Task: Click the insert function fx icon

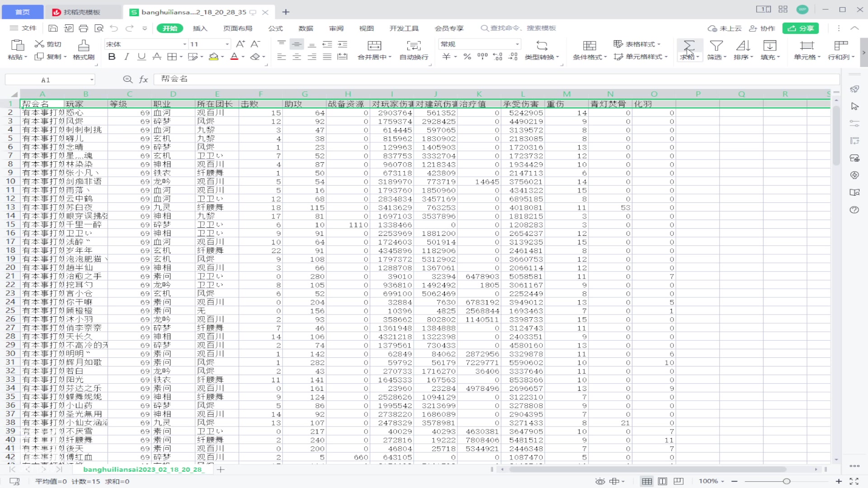Action: 143,80
